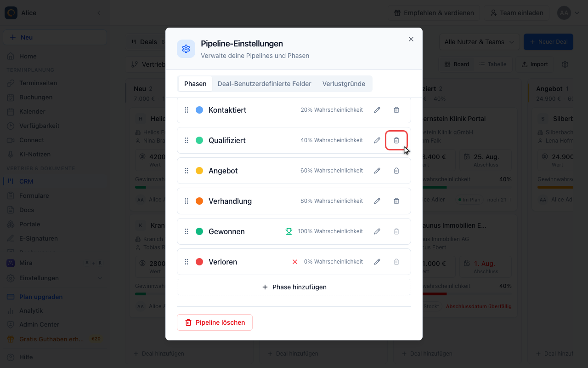
Task: Click the Pipeline löschen button
Action: [215, 322]
